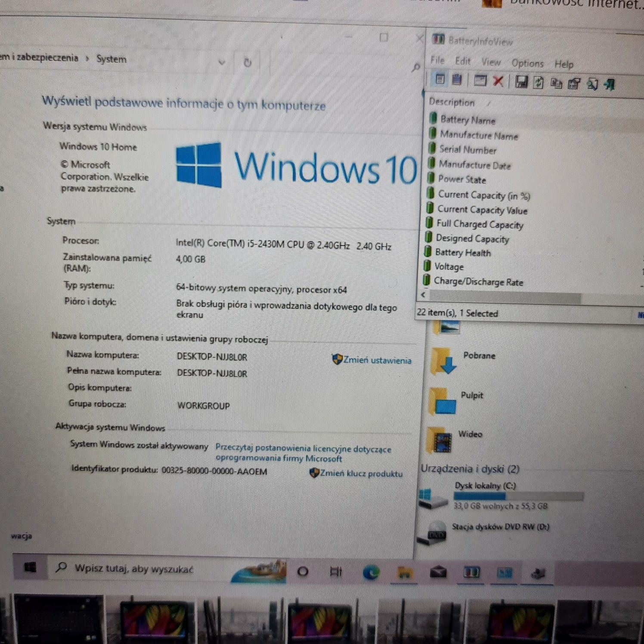Click search magnifier icon in System window
The image size is (644, 644).
tap(416, 68)
